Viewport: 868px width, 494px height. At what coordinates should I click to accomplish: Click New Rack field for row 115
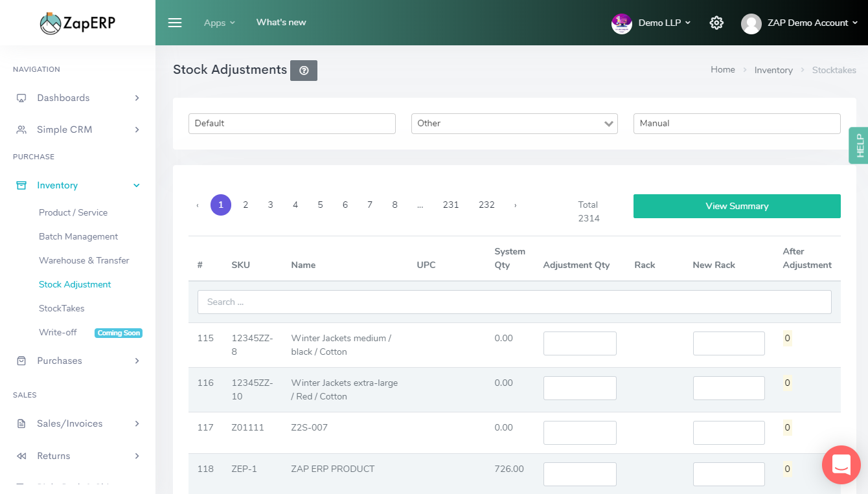coord(729,344)
